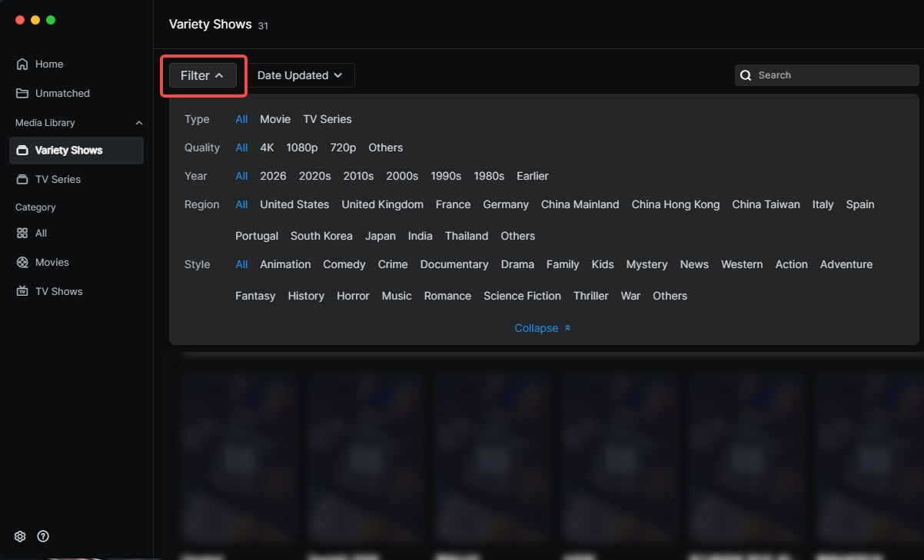Open the Unmatched folder icon
Image resolution: width=924 pixels, height=560 pixels.
point(22,94)
